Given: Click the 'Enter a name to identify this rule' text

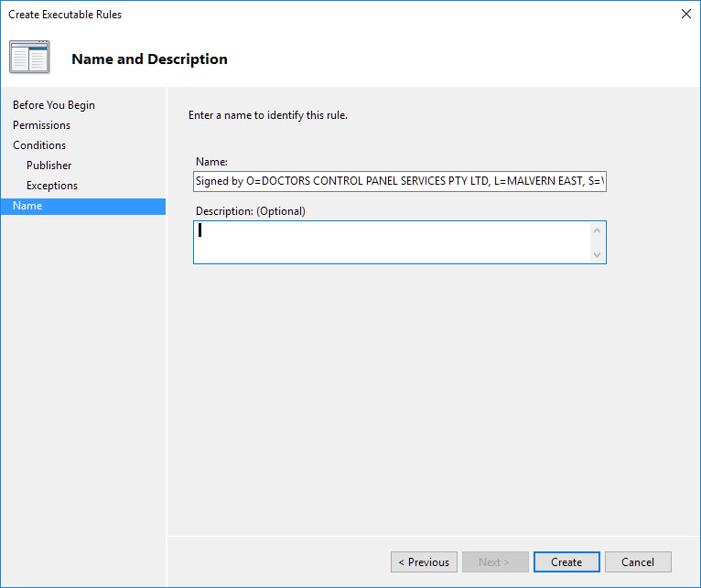Looking at the screenshot, I should click(x=268, y=115).
